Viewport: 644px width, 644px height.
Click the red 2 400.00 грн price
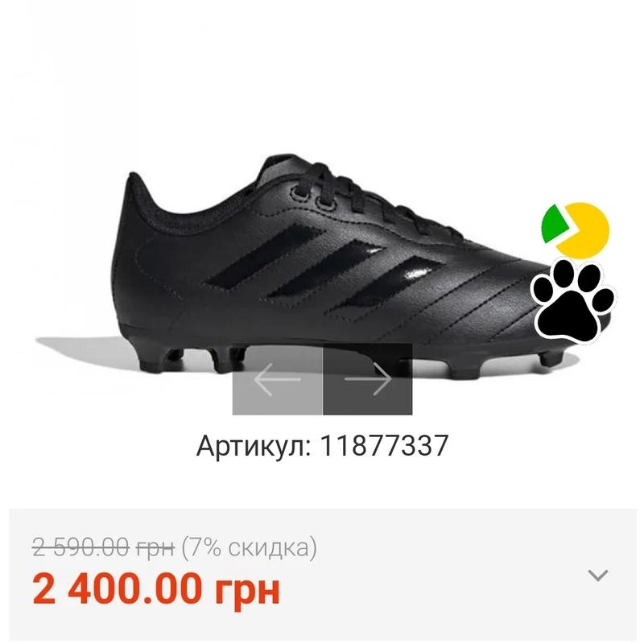click(156, 590)
